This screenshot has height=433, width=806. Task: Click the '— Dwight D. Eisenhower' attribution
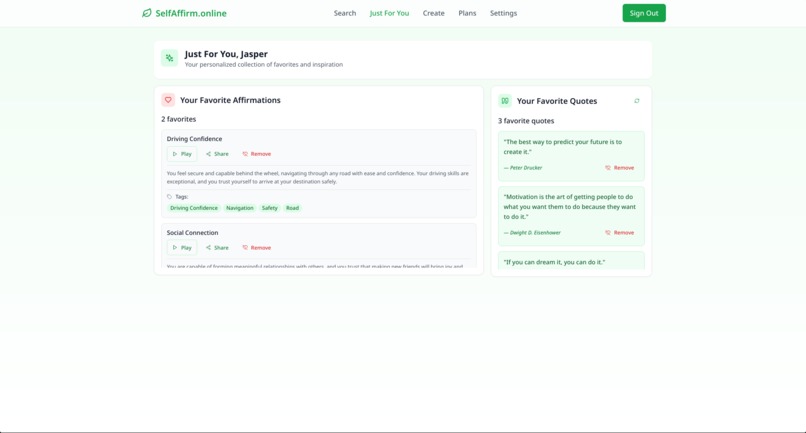click(x=532, y=232)
